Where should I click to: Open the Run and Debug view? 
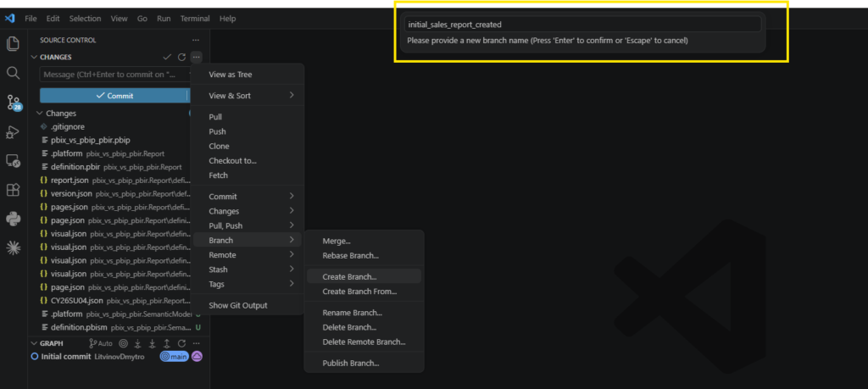point(13,132)
